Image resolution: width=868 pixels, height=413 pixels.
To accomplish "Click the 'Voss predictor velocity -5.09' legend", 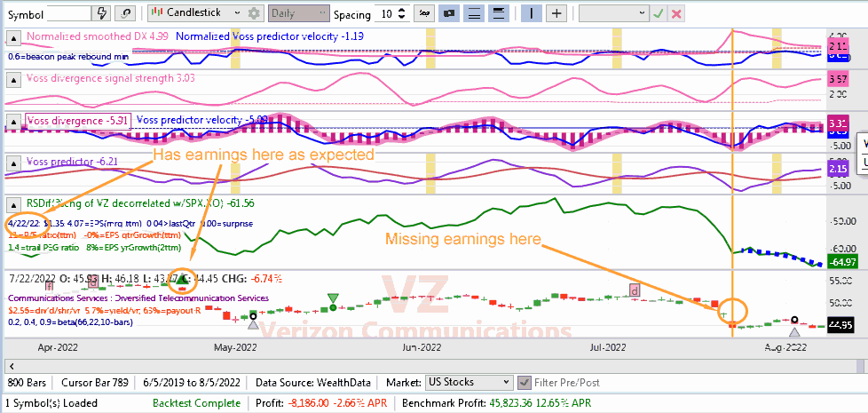I will [203, 120].
